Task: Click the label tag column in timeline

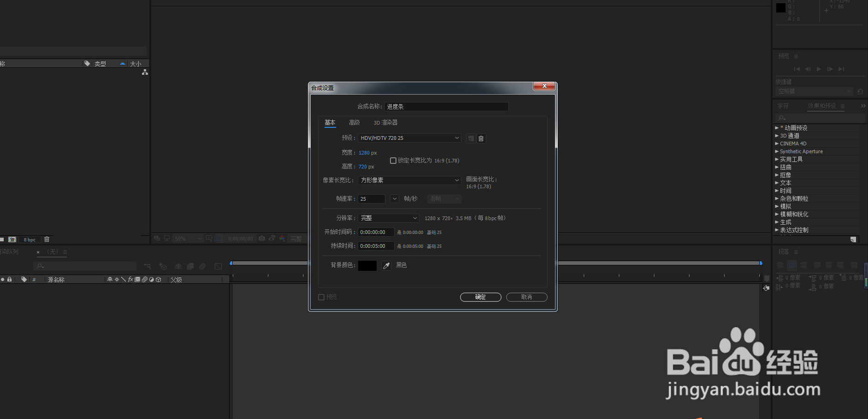Action: pyautogui.click(x=24, y=280)
